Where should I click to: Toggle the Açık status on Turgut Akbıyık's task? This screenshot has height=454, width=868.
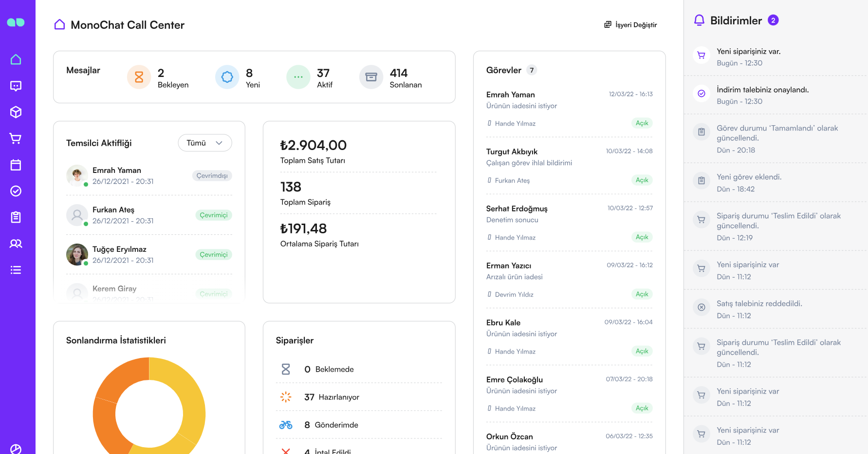[x=642, y=180]
